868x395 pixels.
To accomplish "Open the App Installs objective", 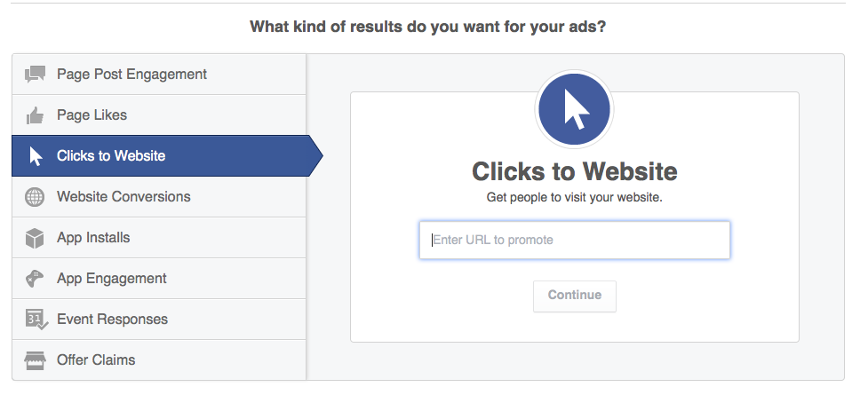I will (159, 237).
